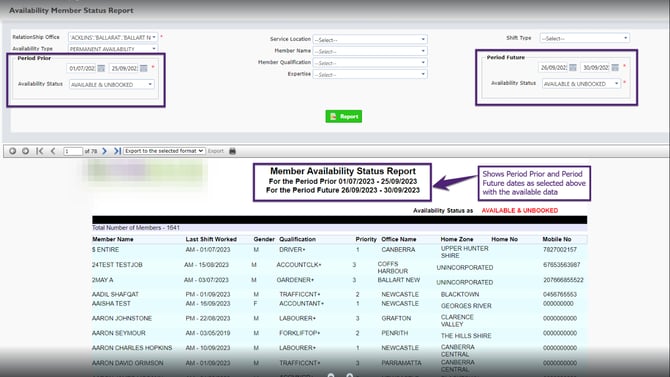Viewport: 670px width, 377px height.
Task: Click the Member Availability Status Report title
Action: 343,171
